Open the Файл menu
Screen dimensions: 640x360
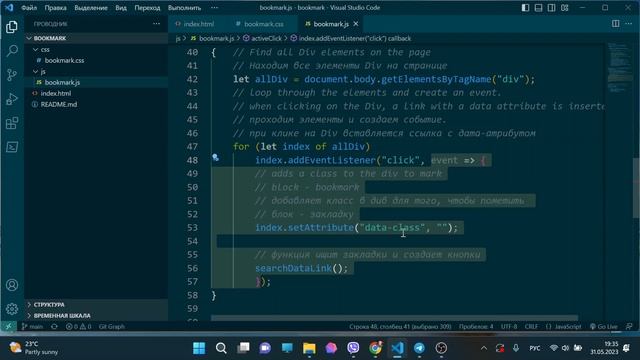(29, 8)
